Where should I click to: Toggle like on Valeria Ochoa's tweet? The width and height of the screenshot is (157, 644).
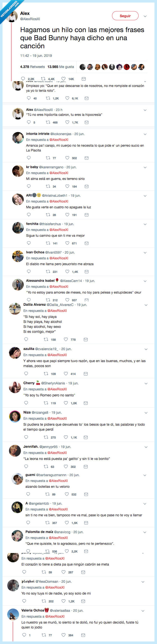click(x=63, y=635)
